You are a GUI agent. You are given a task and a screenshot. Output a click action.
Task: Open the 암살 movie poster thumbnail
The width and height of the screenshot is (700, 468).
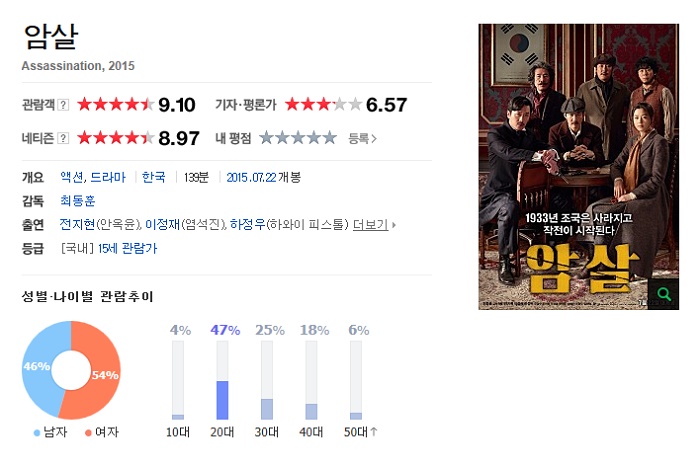[579, 167]
